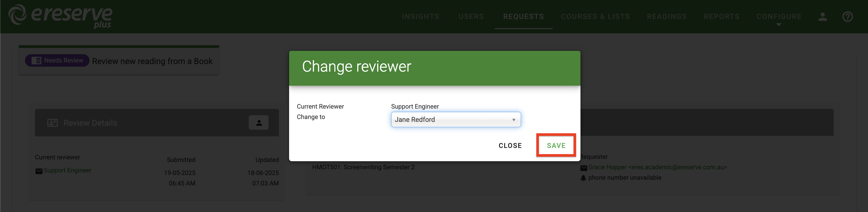Viewport: 868px width, 212px height.
Task: Switch to the Requests tab
Action: [x=523, y=16]
